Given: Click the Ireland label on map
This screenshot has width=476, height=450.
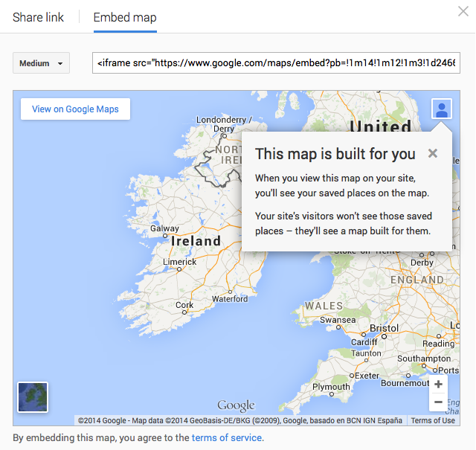Looking at the screenshot, I should [196, 241].
